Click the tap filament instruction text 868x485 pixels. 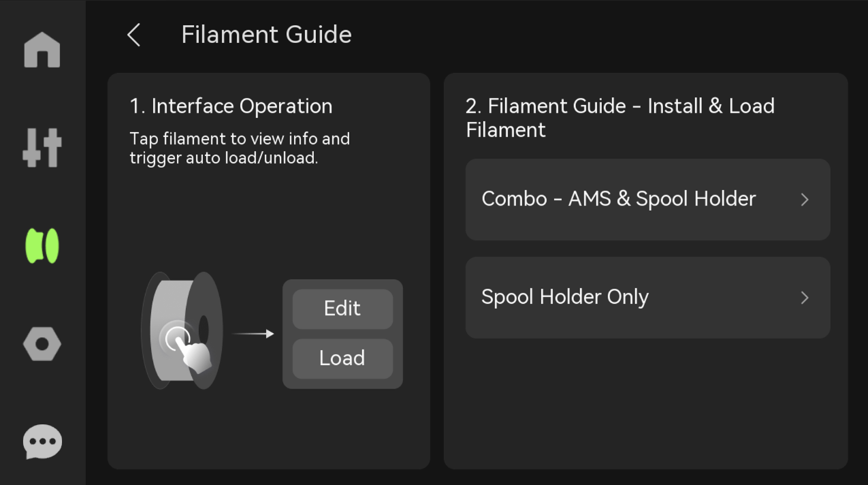[x=240, y=148]
